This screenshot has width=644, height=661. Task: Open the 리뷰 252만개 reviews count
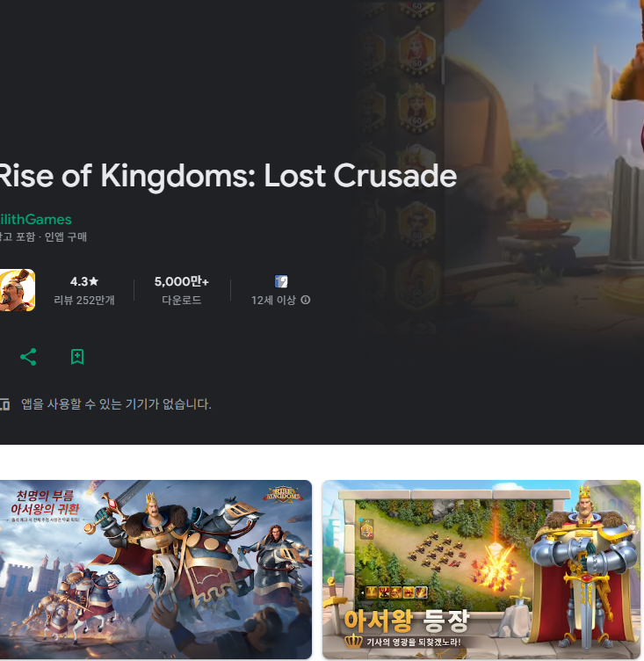(84, 300)
